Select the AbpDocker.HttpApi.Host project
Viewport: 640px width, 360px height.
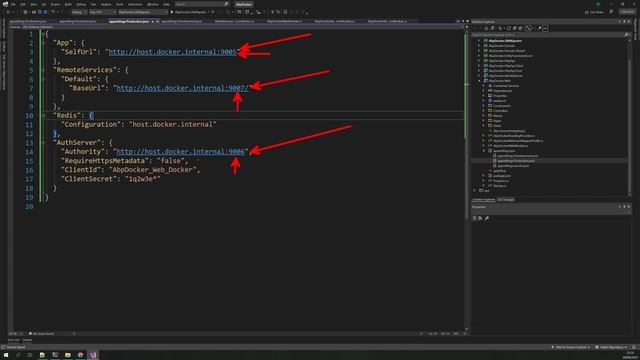click(x=505, y=71)
